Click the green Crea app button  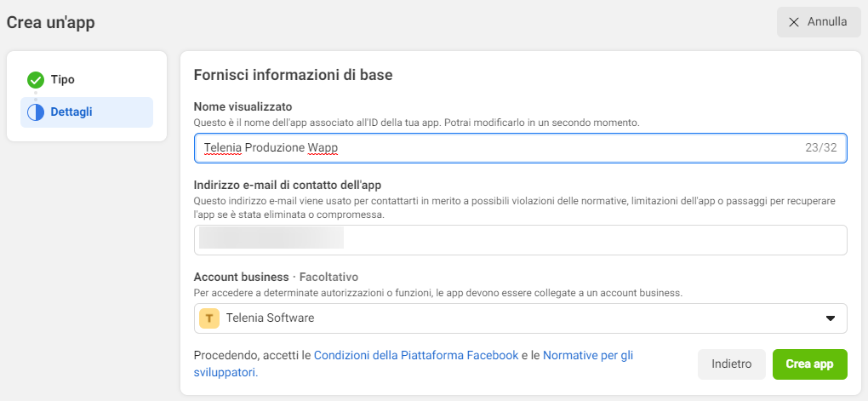click(810, 364)
